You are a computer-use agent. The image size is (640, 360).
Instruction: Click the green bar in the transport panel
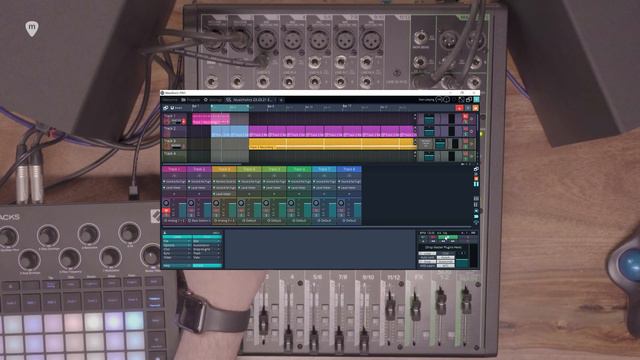click(x=448, y=237)
